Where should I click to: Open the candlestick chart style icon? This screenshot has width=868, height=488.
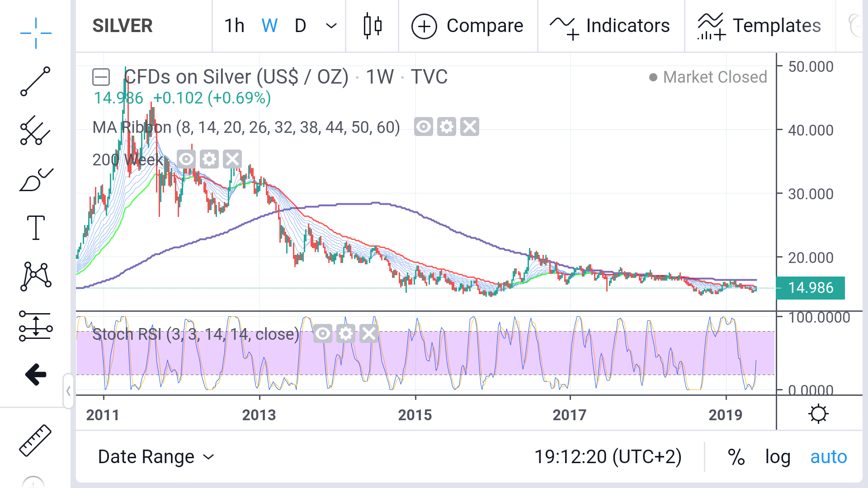[372, 26]
